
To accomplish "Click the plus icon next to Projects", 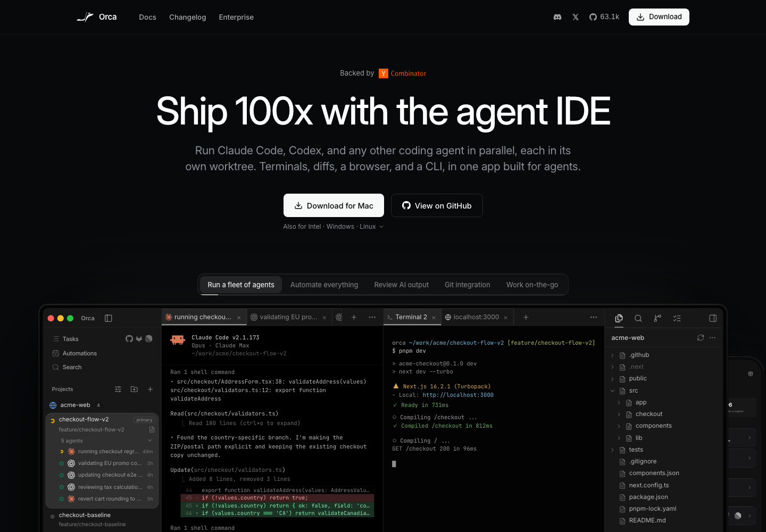I will coord(150,389).
